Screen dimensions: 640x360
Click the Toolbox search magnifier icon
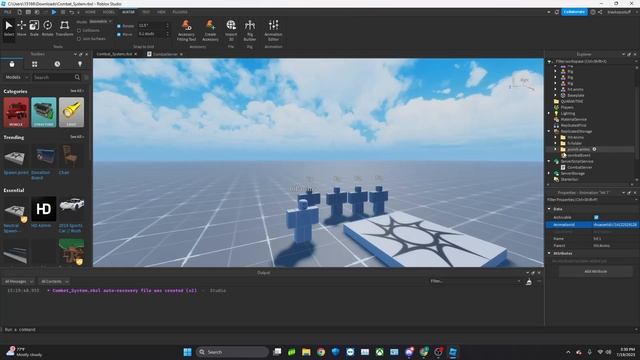(x=77, y=77)
